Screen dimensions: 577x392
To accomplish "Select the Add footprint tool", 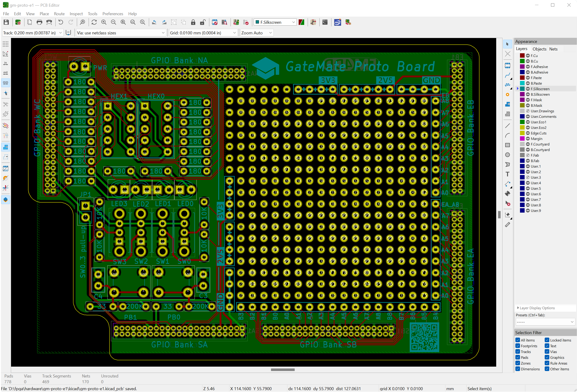I will pyautogui.click(x=508, y=65).
